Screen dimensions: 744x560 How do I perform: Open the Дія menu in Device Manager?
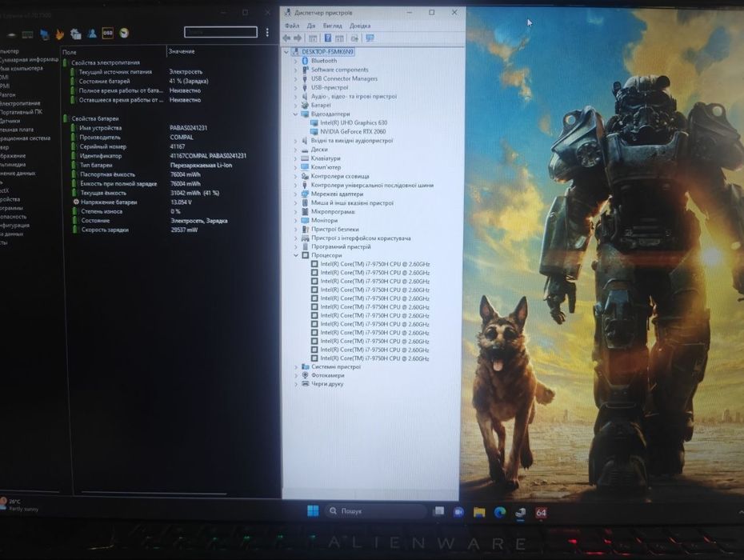310,26
